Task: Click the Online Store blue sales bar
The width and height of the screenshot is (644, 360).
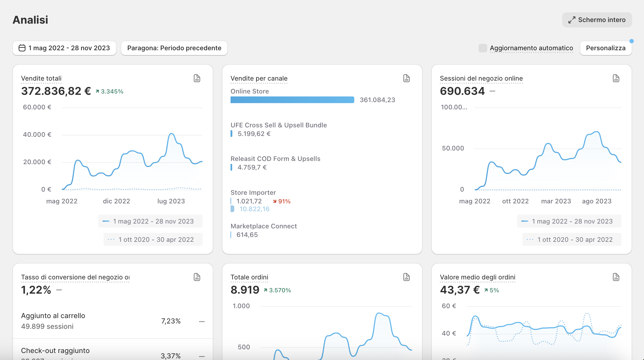Action: [x=292, y=100]
